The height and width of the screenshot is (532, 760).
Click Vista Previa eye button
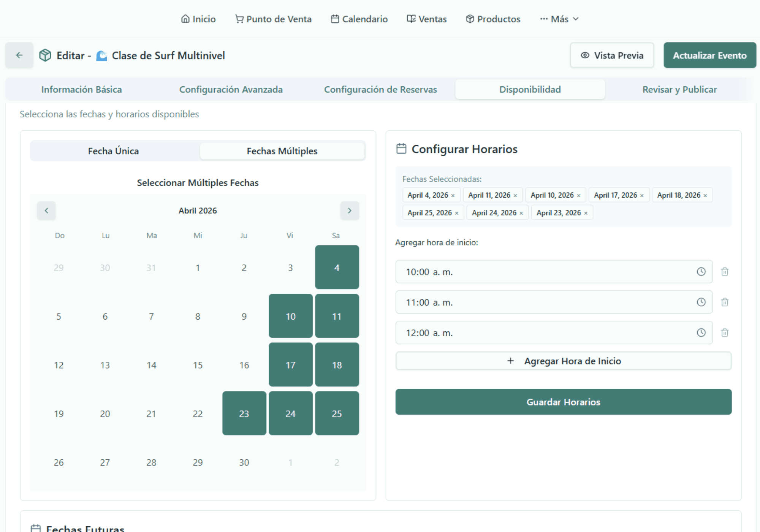pos(612,55)
